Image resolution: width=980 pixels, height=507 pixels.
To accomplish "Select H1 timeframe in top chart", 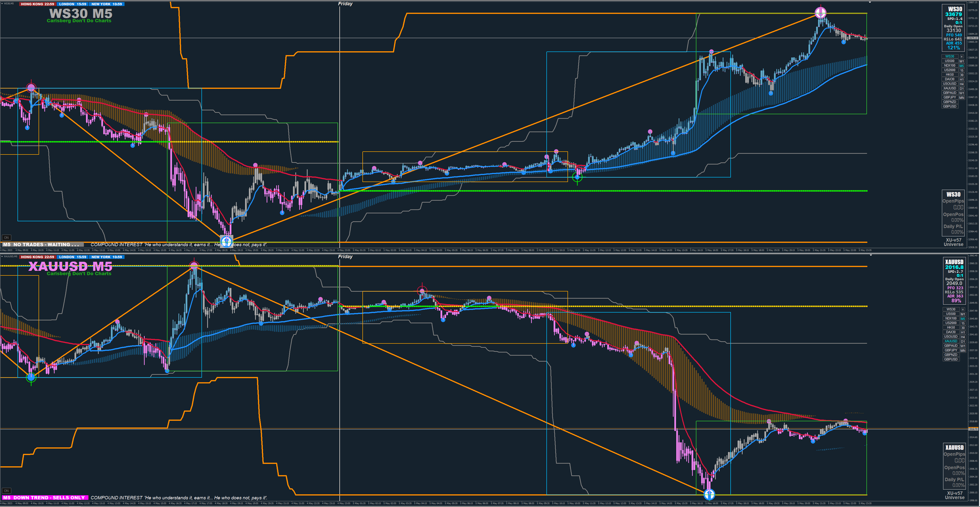I will click(x=962, y=79).
